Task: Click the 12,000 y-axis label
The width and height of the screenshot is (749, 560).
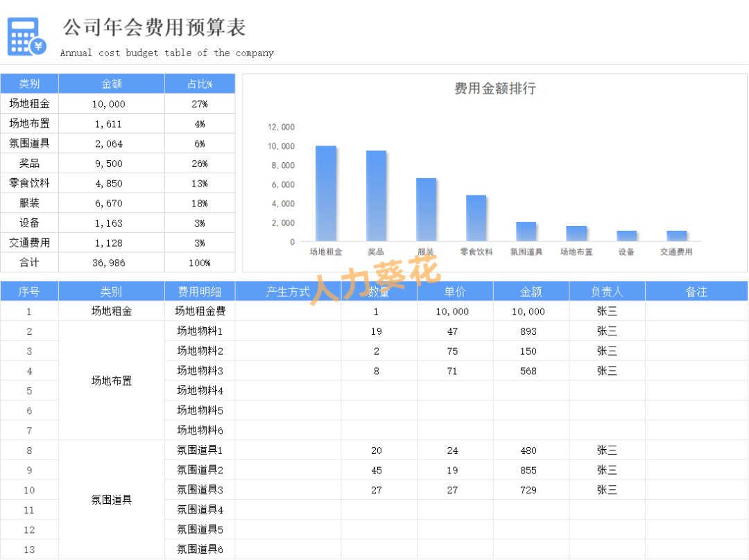Action: pyautogui.click(x=281, y=127)
